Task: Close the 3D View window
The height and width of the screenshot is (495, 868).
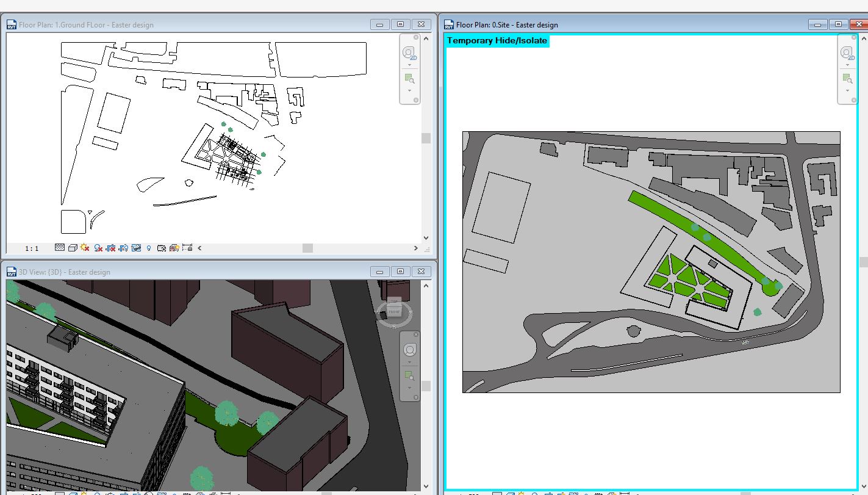Action: pyautogui.click(x=421, y=272)
